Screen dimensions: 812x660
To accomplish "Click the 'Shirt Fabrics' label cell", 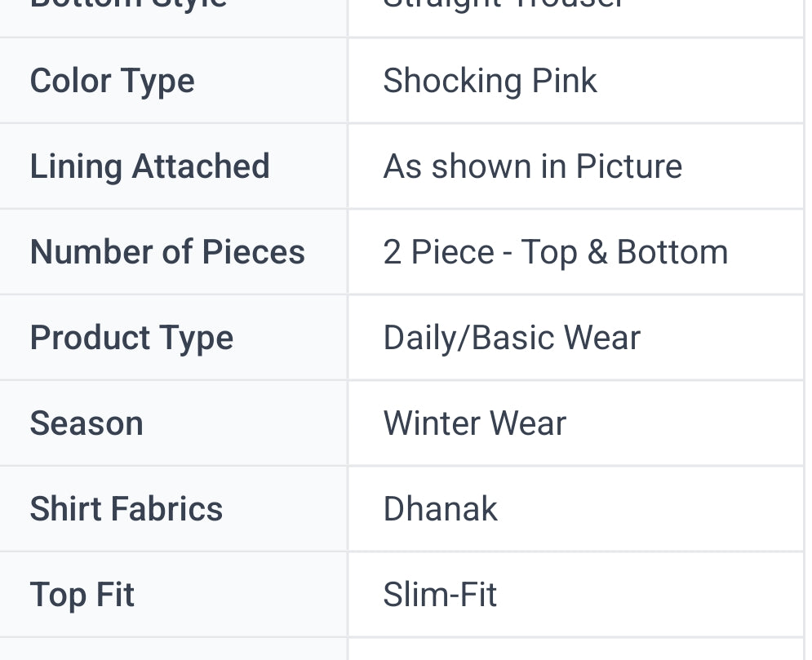I will 126,509.
